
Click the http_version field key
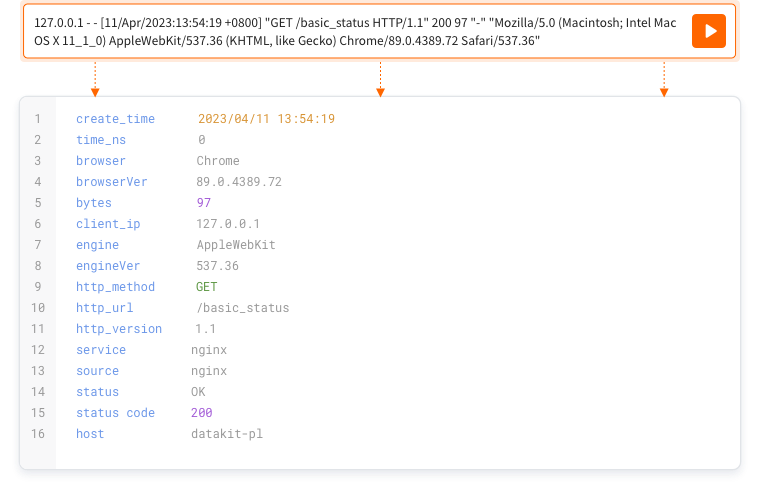click(119, 329)
